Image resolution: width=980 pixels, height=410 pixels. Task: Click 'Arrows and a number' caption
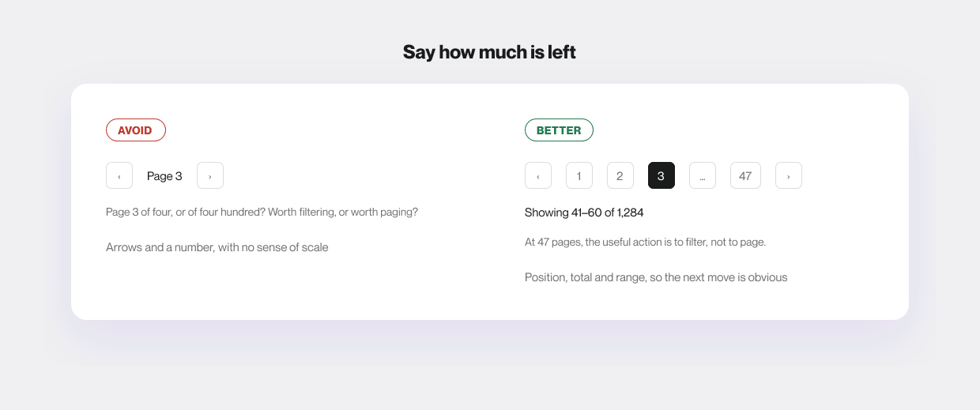217,247
